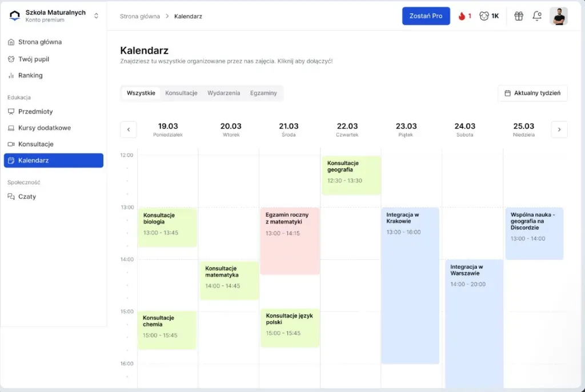The width and height of the screenshot is (585, 392).
Task: Click the Zostań Pro button
Action: point(426,16)
